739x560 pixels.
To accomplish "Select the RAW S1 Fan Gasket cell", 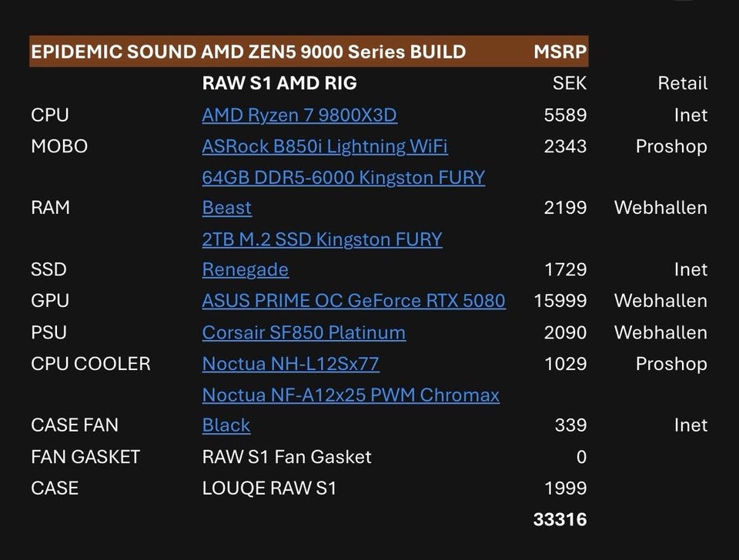I will [x=286, y=457].
